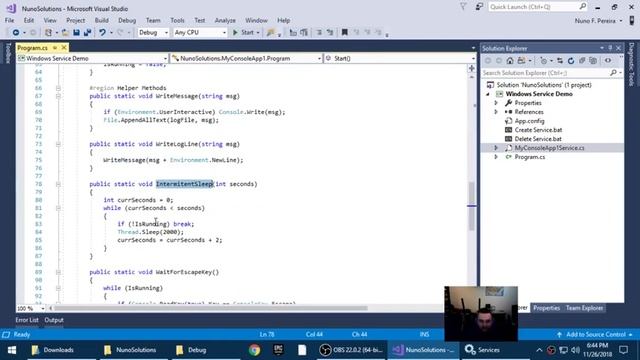
Task: Click the Open File toolbar icon
Action: click(65, 32)
